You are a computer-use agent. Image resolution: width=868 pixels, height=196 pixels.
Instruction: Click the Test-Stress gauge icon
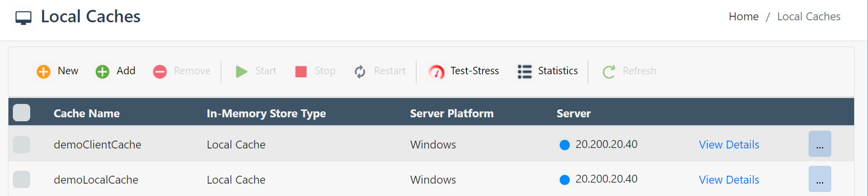tap(436, 72)
